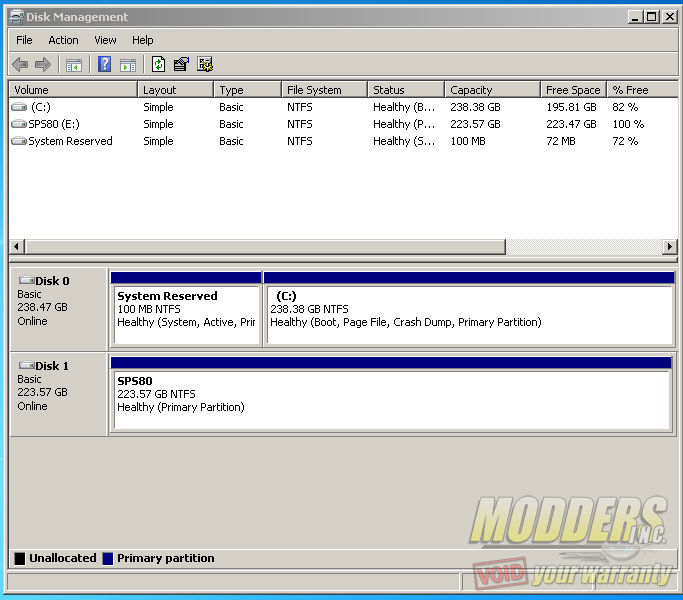The width and height of the screenshot is (683, 600).
Task: Click the "223.57 GB" capacity cell in the SPS80 (E:) row
Action: point(475,124)
